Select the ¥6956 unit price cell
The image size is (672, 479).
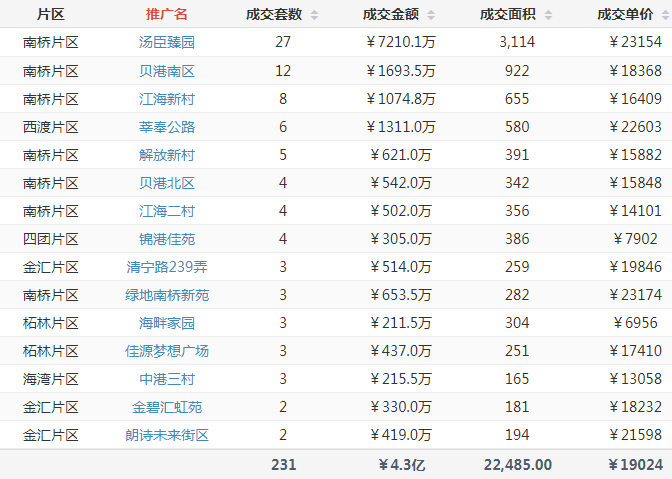pyautogui.click(x=635, y=323)
